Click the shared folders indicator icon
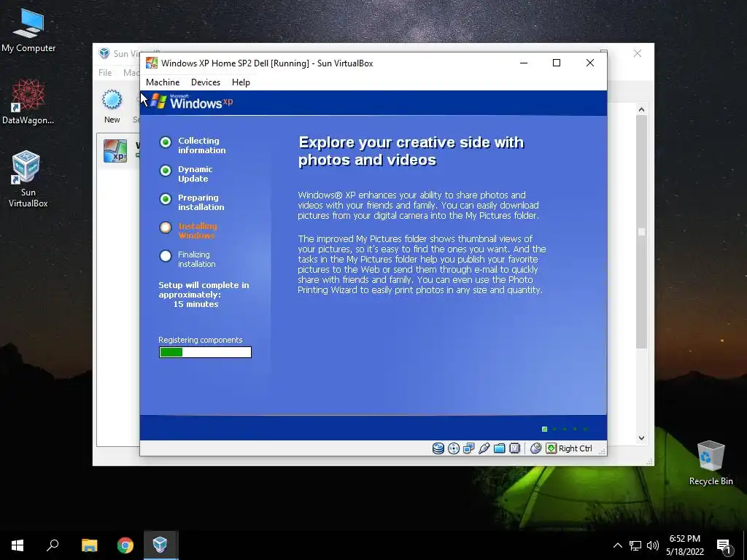 point(499,448)
